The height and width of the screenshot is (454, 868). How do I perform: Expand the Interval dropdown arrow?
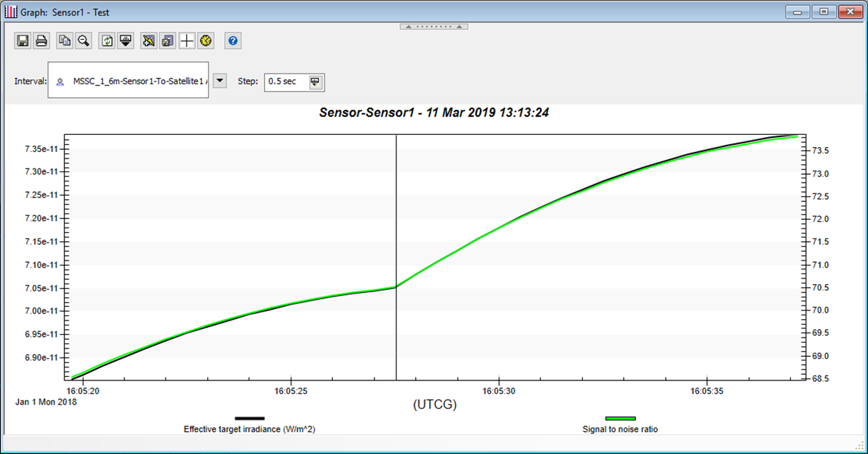pyautogui.click(x=220, y=81)
